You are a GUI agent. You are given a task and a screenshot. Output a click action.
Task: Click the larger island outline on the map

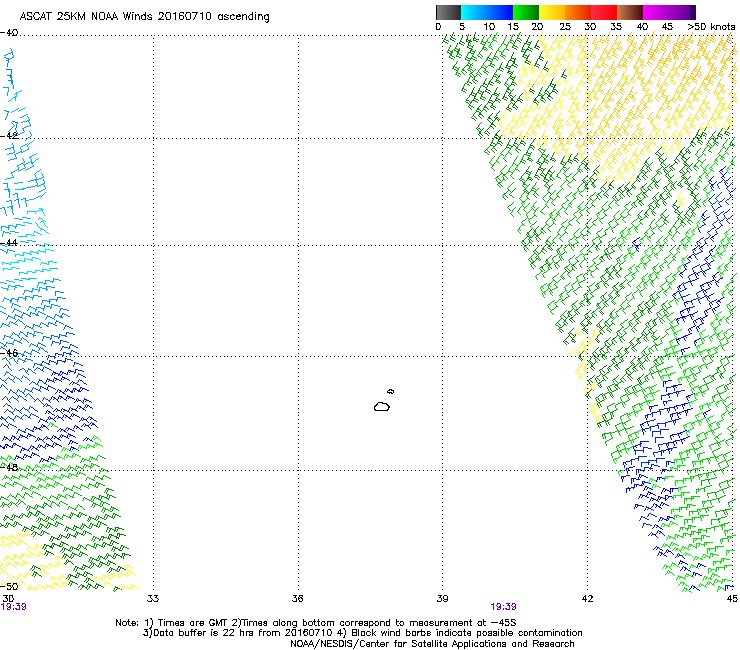(382, 406)
